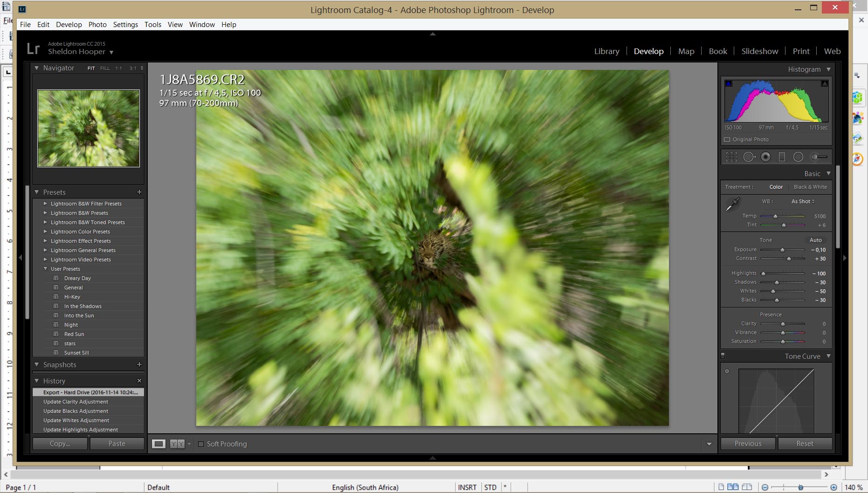Enable Soft Proofing
The width and height of the screenshot is (868, 493).
(x=201, y=444)
